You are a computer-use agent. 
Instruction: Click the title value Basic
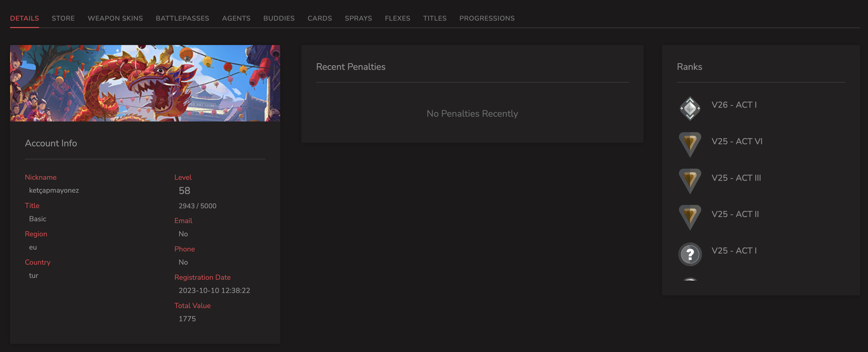(38, 219)
